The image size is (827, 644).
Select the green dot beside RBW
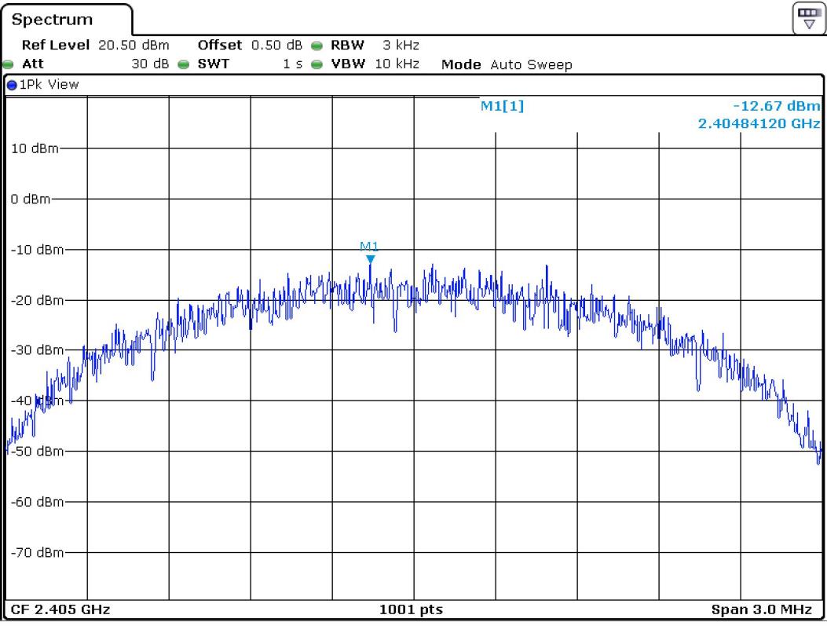click(x=317, y=46)
